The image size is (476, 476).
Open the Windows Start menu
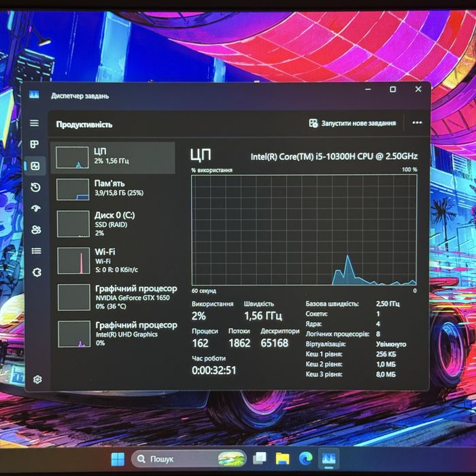coord(118,459)
